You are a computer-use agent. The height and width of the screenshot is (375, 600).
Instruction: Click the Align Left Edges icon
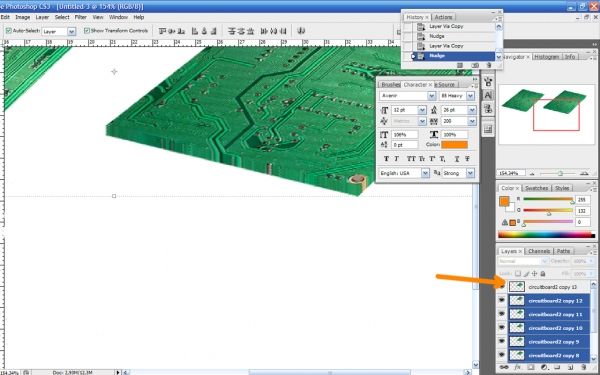click(x=195, y=31)
